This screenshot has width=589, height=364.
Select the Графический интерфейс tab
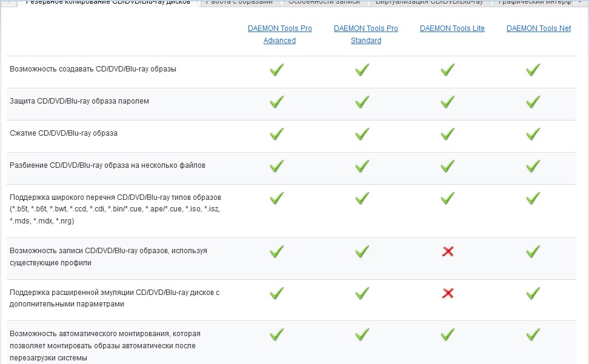click(x=534, y=2)
